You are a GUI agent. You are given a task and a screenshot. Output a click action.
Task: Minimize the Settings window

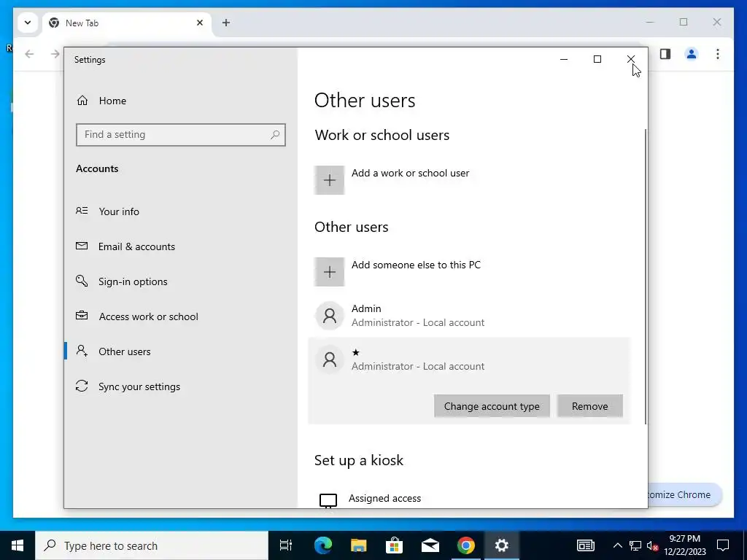click(x=564, y=59)
